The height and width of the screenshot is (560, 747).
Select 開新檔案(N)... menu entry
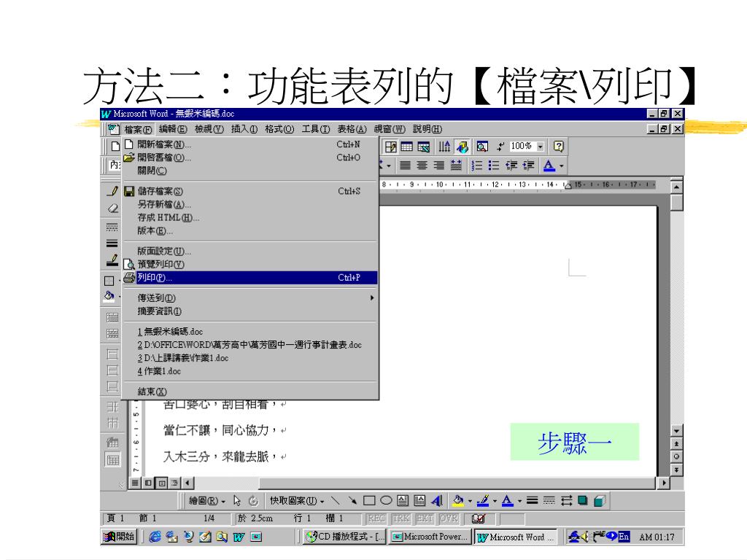[250, 144]
